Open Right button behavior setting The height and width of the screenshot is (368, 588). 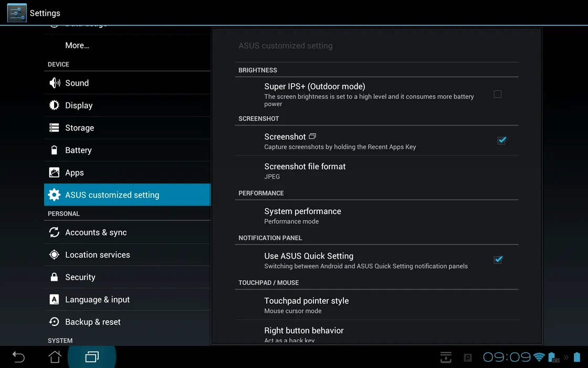[x=376, y=332]
